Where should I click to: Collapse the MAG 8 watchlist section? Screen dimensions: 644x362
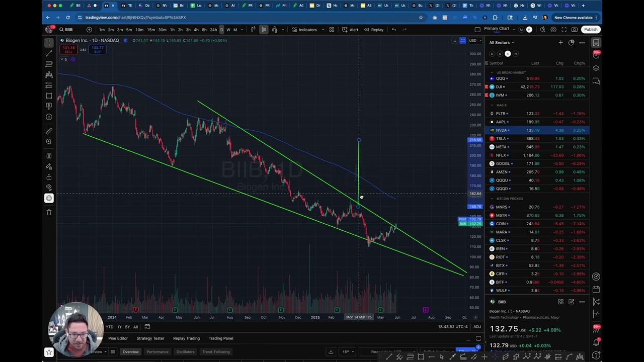492,106
